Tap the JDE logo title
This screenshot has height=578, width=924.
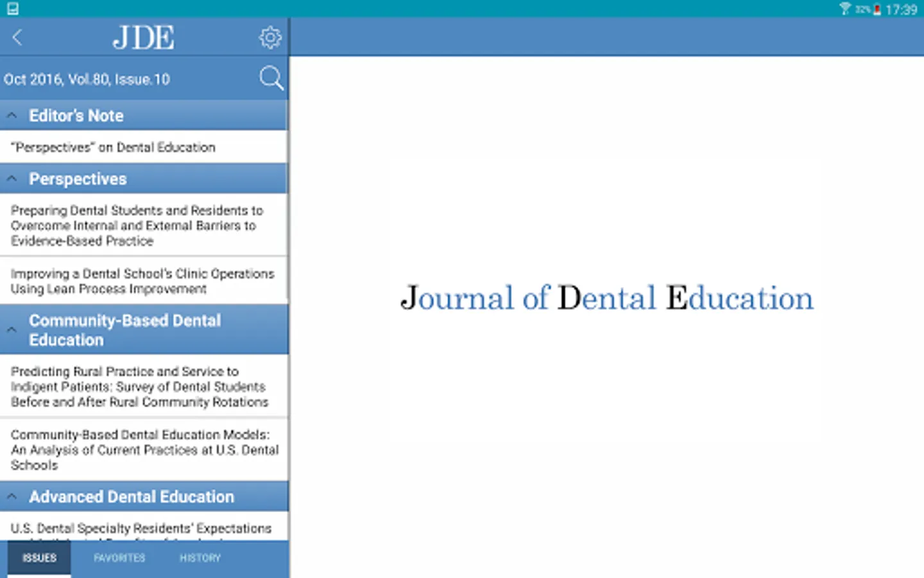tap(144, 38)
